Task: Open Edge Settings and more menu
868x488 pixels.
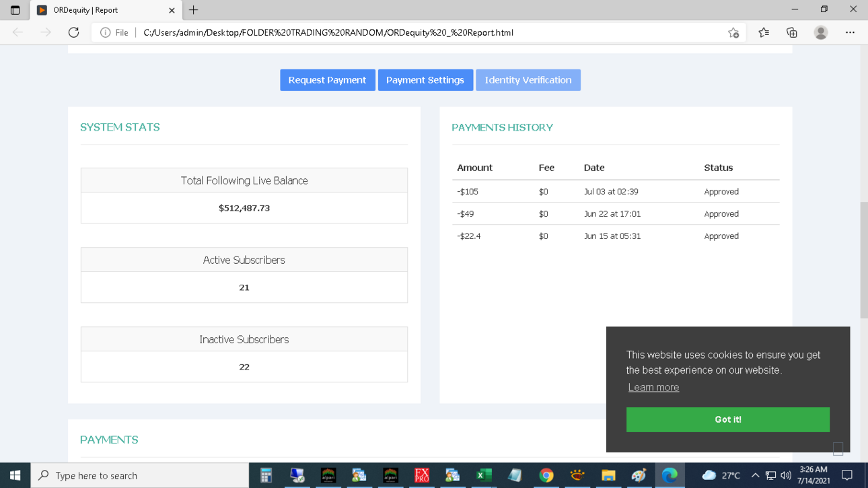Action: (x=850, y=32)
